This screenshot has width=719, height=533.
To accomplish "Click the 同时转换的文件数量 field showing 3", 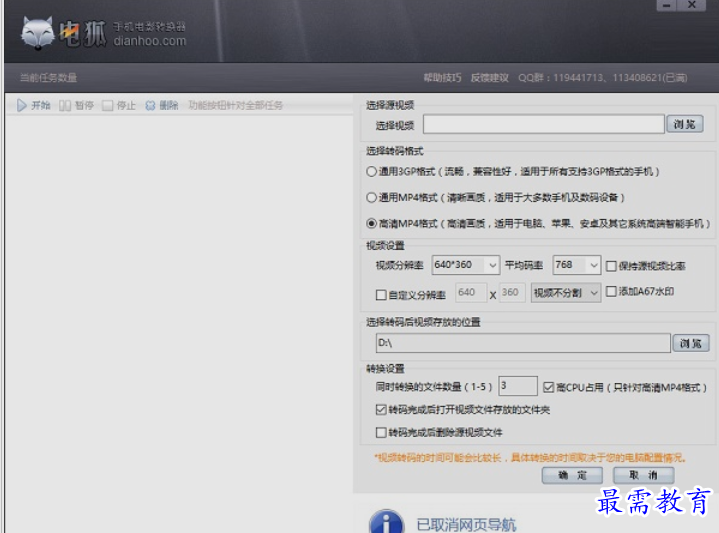I will (x=518, y=386).
